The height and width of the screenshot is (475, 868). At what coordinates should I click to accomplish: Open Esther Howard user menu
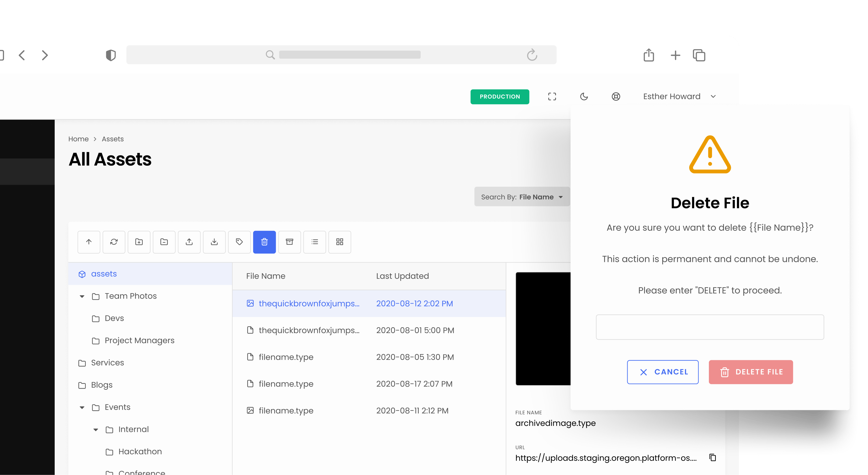pos(679,97)
